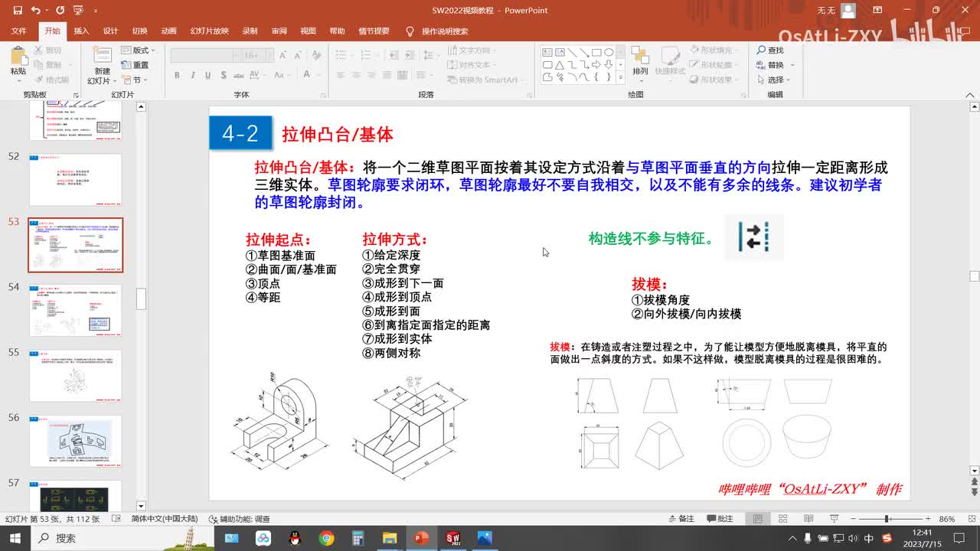Click zoom in plus button
This screenshot has height=551, width=980.
coord(928,519)
